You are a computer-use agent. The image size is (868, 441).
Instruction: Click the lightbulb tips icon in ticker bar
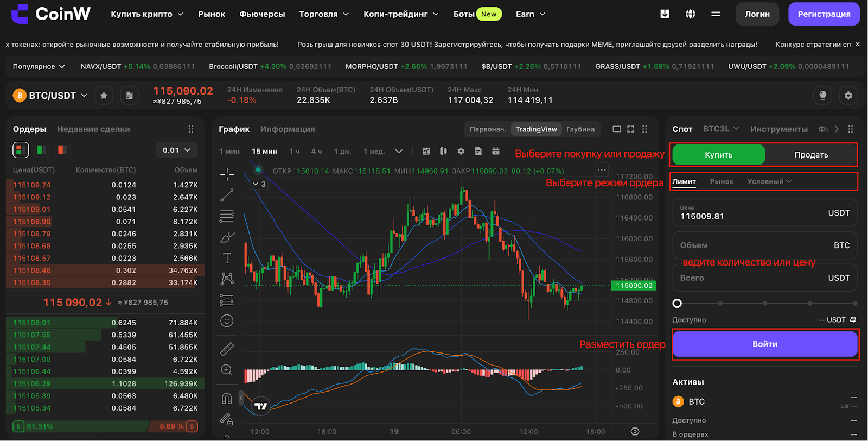coord(823,96)
